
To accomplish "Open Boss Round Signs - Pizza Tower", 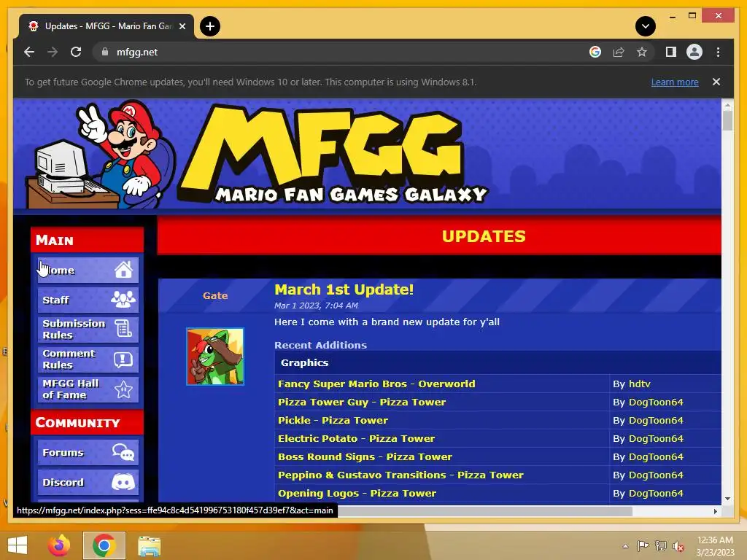I will [x=365, y=456].
